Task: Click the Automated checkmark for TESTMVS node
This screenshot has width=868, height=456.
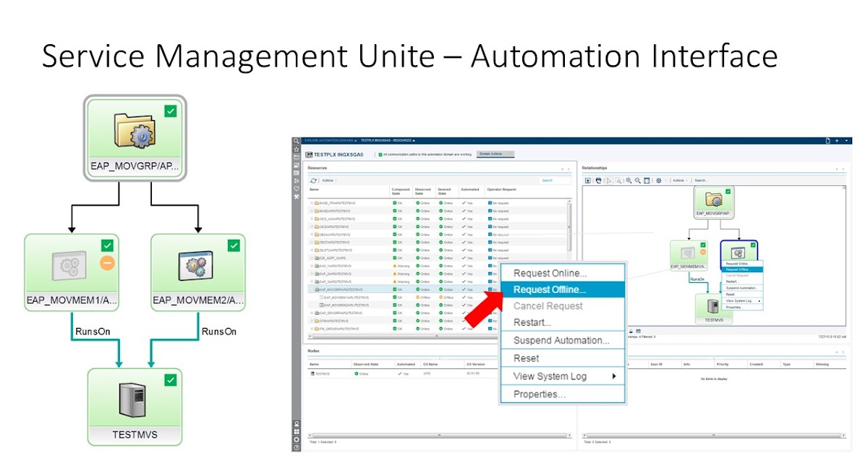Action: point(400,373)
